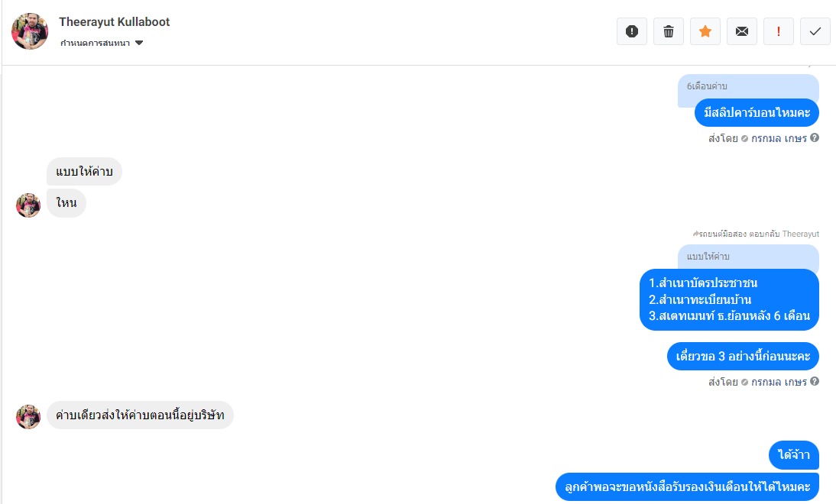Screen dimensions: 836x504
Task: Select the document list message bubble
Action: [x=729, y=299]
